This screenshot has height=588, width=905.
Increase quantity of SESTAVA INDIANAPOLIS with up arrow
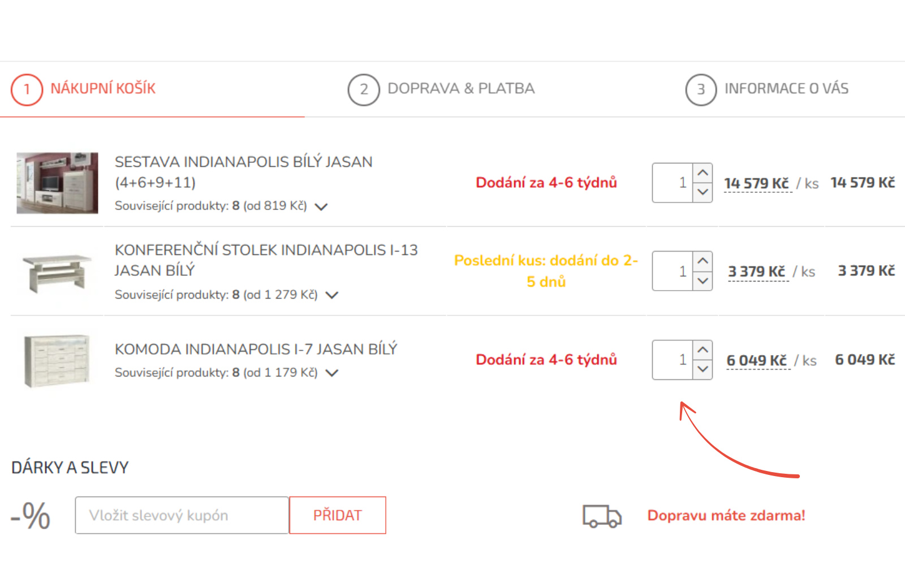pyautogui.click(x=702, y=172)
